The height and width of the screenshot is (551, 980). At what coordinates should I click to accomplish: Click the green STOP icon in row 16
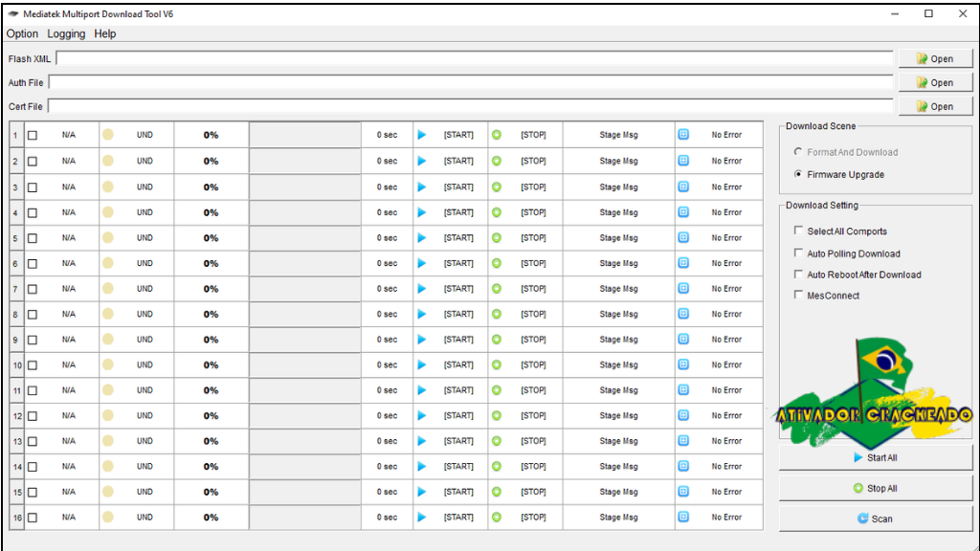point(497,518)
